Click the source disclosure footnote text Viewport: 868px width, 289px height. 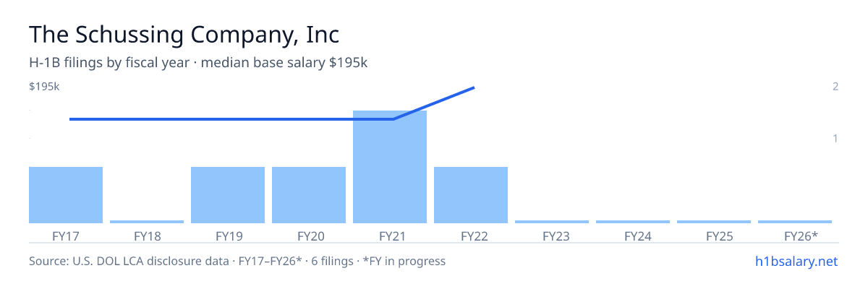pos(237,261)
